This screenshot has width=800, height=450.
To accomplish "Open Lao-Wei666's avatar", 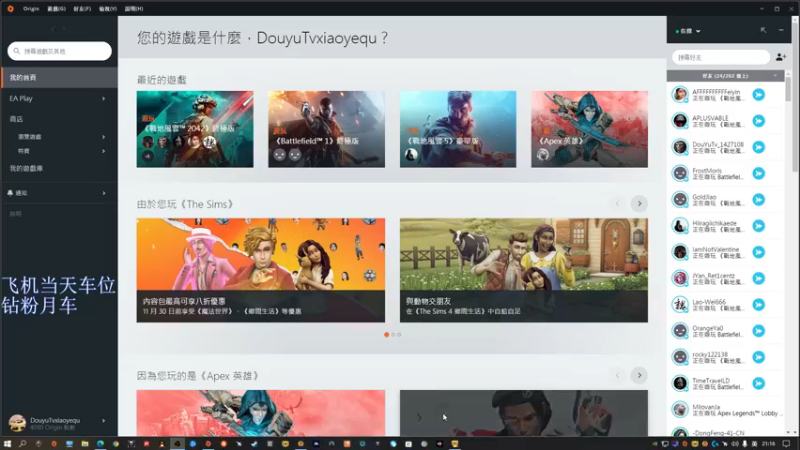I will 680,305.
